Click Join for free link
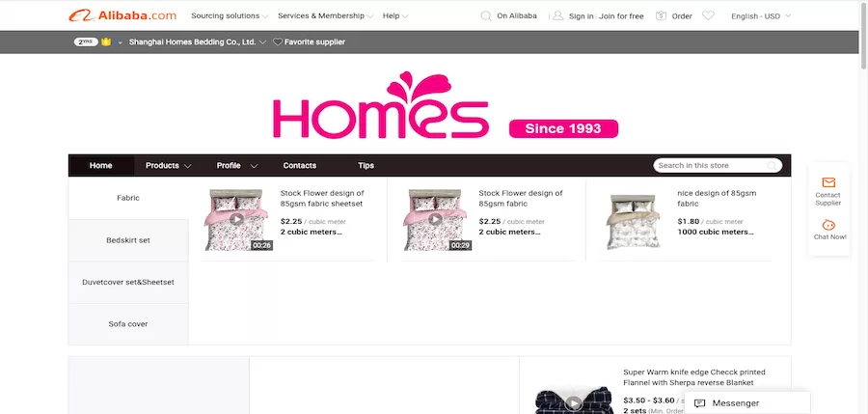Image resolution: width=868 pixels, height=414 pixels. (621, 16)
